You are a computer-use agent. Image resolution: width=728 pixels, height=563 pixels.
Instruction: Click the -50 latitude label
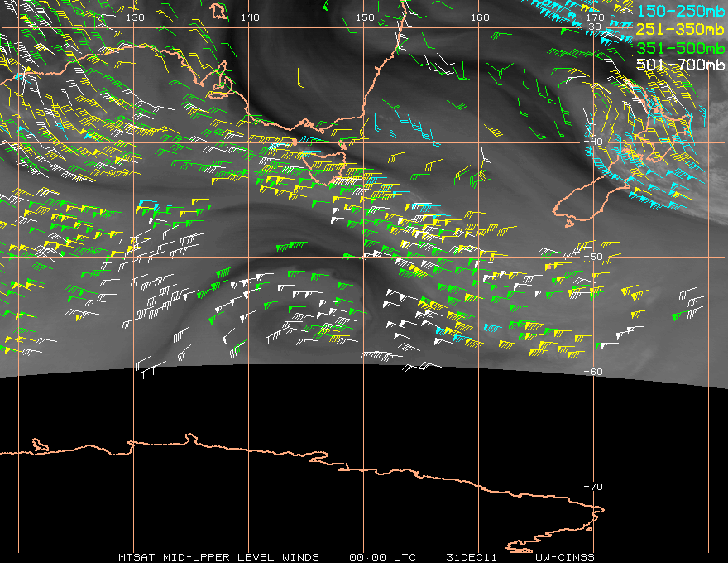tap(593, 257)
